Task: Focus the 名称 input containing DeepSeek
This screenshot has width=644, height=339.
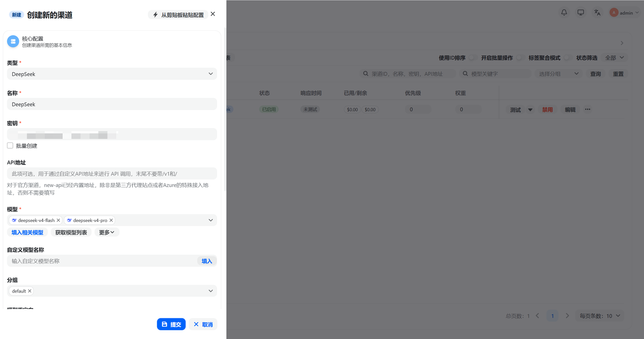Action: [x=112, y=104]
